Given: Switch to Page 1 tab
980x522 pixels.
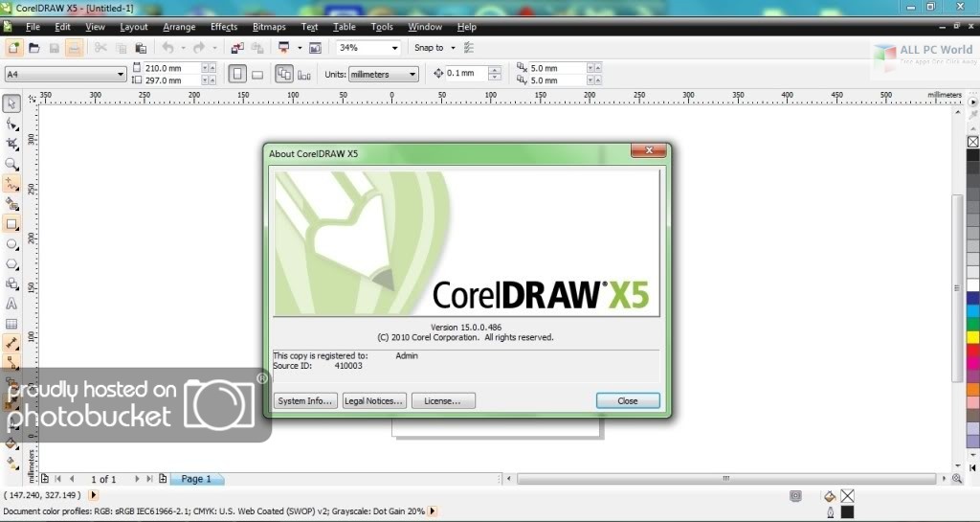Looking at the screenshot, I should point(196,479).
